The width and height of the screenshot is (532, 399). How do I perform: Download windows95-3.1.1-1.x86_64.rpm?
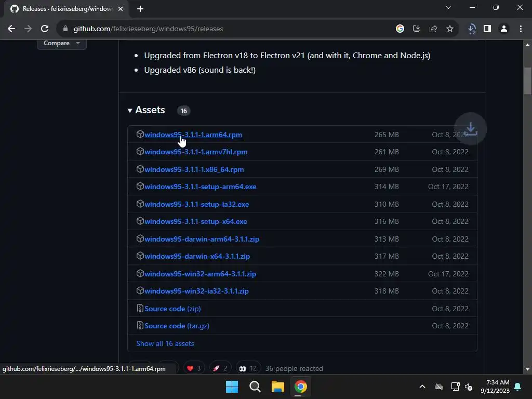click(x=194, y=169)
